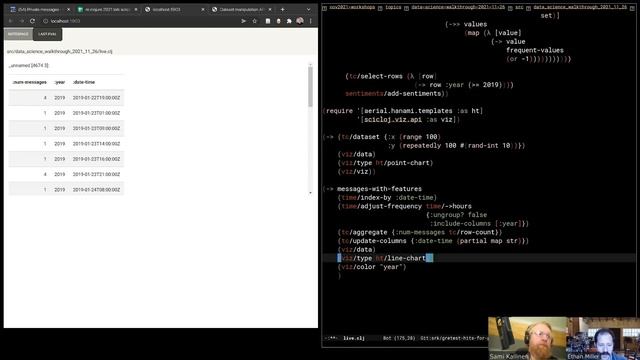Click the table scrollbar thumb
This screenshot has height=360, width=640.
click(310, 86)
